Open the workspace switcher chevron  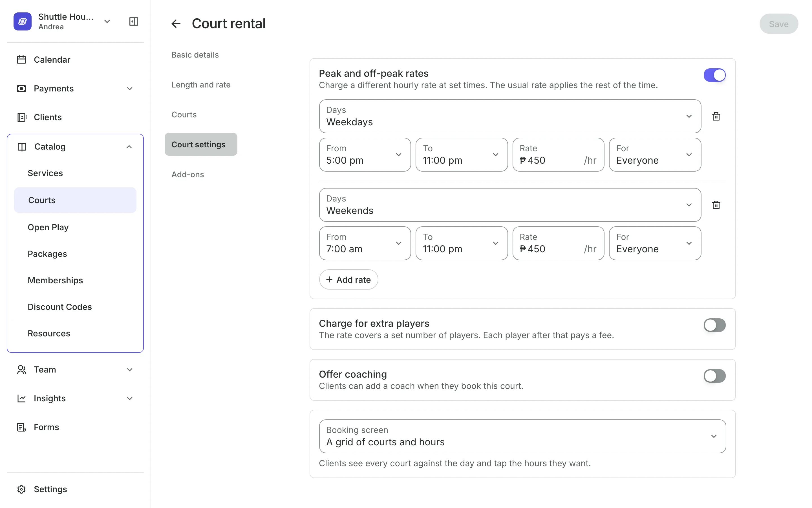107,21
